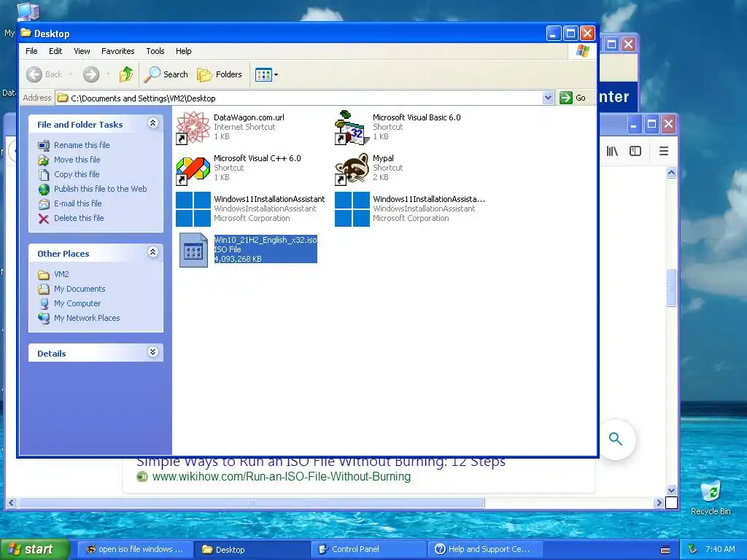Click browser vertical scrollbar up arrow
The image size is (747, 560).
coord(671,172)
